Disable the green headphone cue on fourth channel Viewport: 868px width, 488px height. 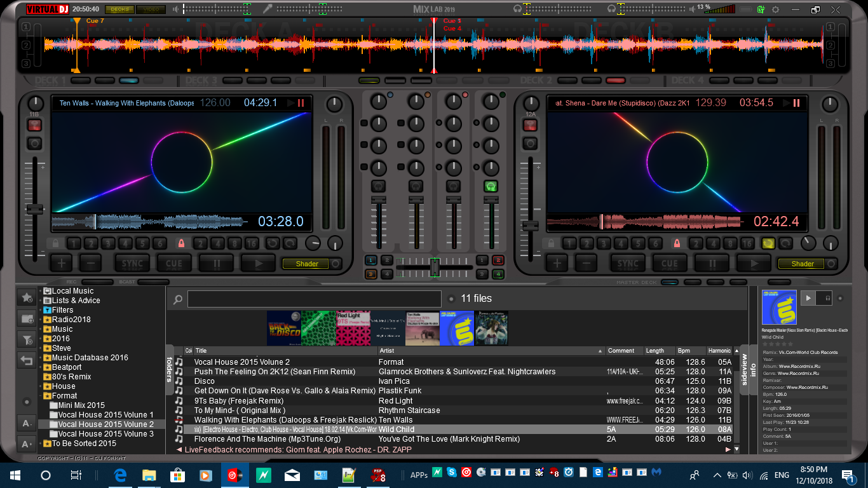[x=491, y=186]
